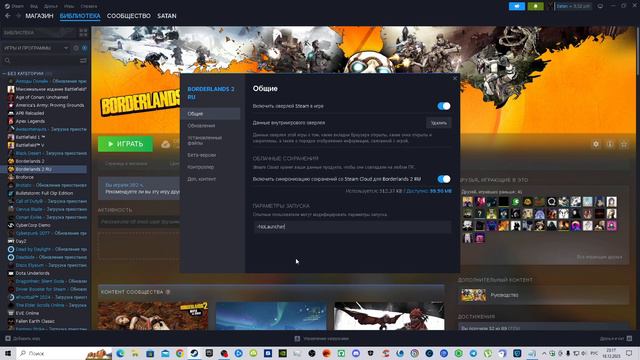Open Friends and chat in bottom bar
640x360 pixels.
tap(616, 339)
